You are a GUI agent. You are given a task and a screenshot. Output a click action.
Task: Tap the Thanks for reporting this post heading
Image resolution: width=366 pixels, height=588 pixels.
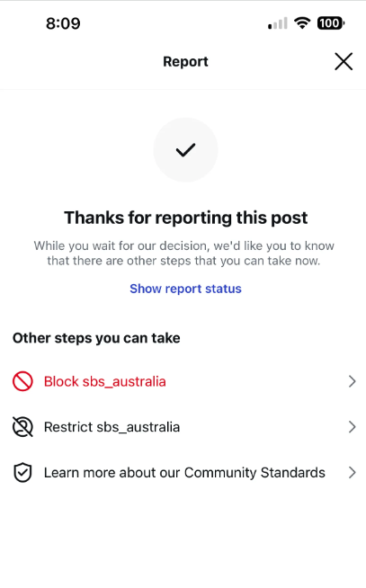point(185,218)
